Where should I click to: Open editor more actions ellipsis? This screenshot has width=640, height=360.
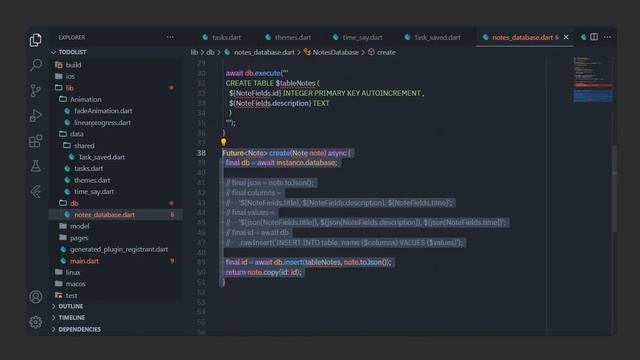coord(607,37)
